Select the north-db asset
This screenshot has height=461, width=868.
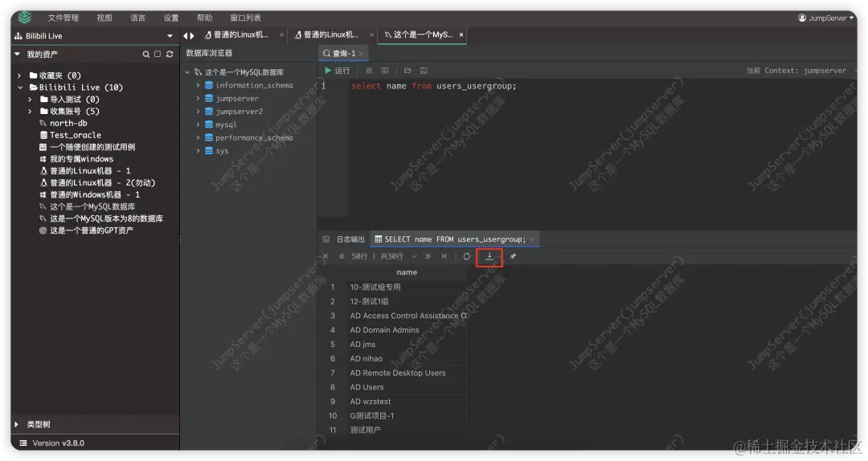(68, 124)
